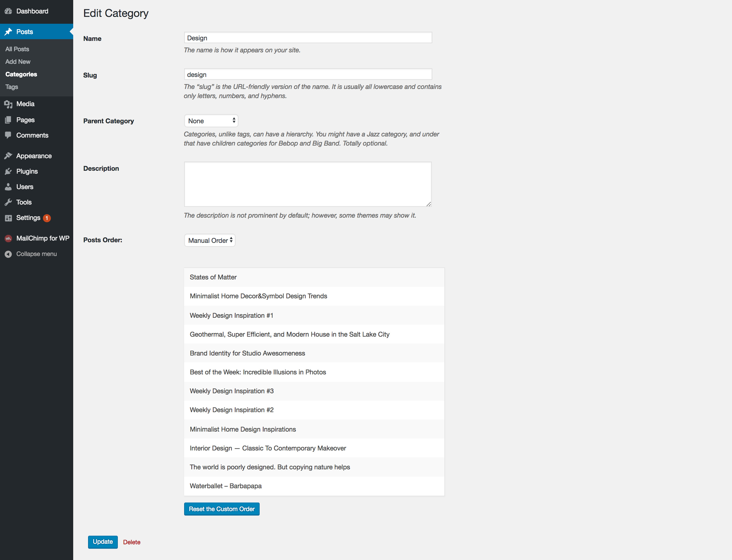
Task: Click the Users person icon
Action: point(8,187)
